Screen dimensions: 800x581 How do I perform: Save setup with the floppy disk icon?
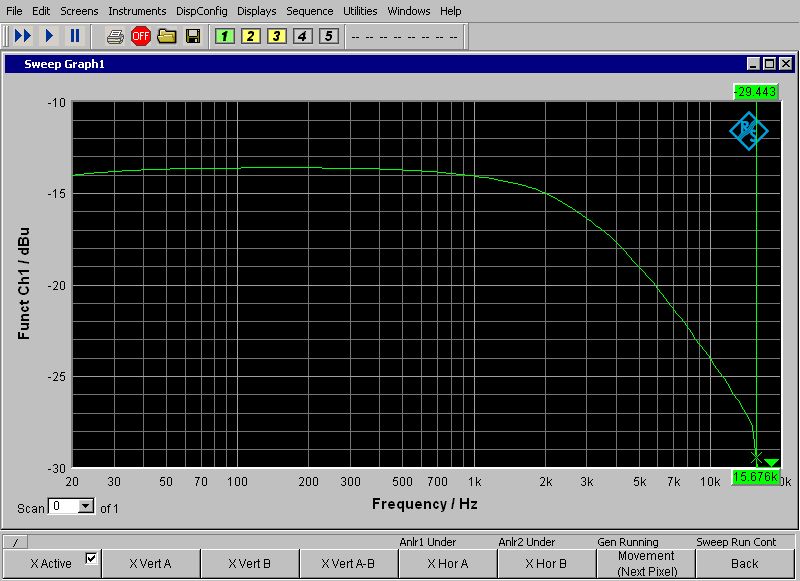pos(193,36)
